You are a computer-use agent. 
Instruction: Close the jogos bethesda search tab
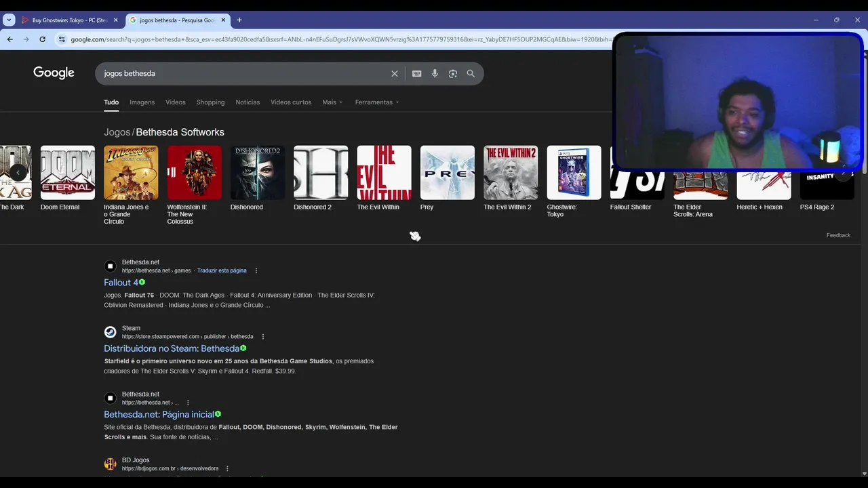click(x=223, y=20)
